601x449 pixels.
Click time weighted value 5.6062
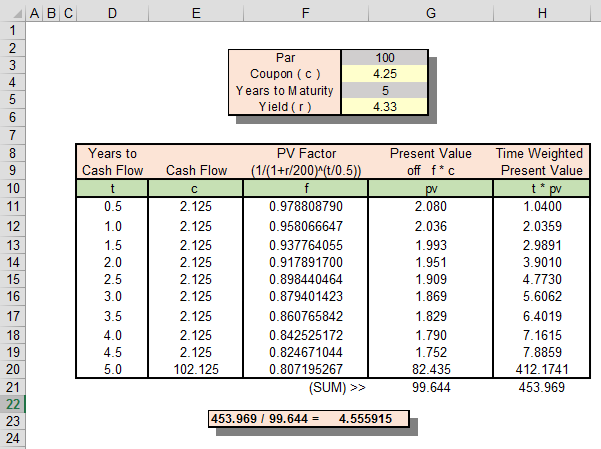point(542,296)
